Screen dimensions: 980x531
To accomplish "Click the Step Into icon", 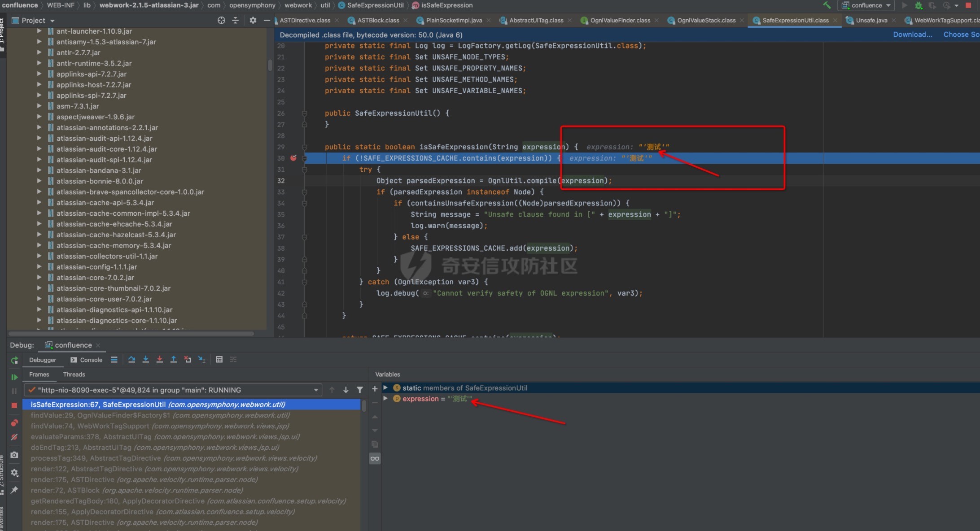I will (x=145, y=360).
